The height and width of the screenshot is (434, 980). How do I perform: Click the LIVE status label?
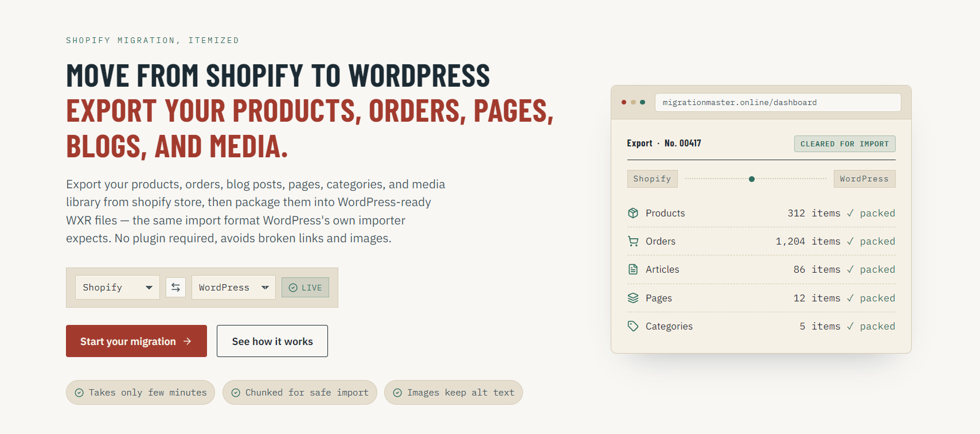click(312, 288)
